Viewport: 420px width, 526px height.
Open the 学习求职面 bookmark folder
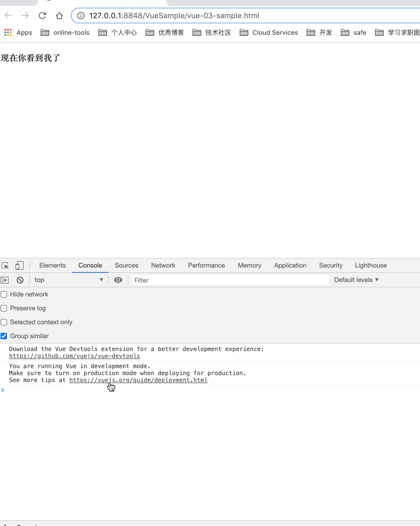pyautogui.click(x=398, y=33)
